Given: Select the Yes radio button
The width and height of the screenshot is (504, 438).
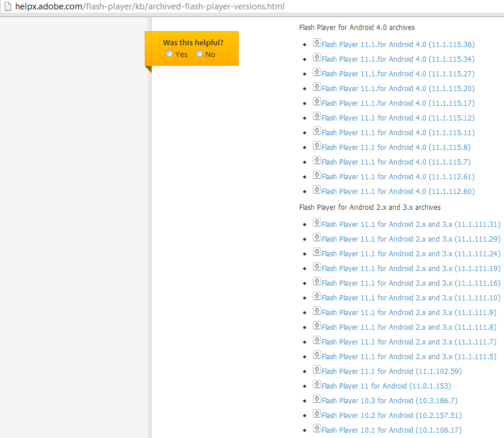Looking at the screenshot, I should coord(169,54).
